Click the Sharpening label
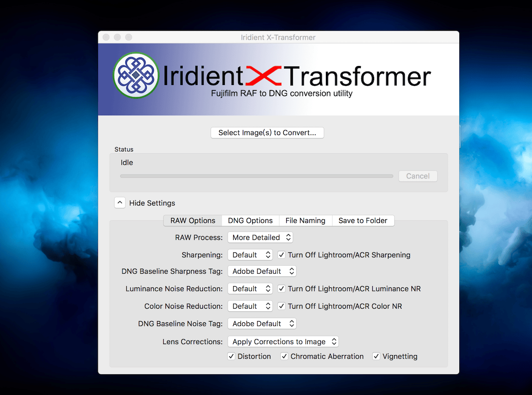The height and width of the screenshot is (395, 532). 202,255
